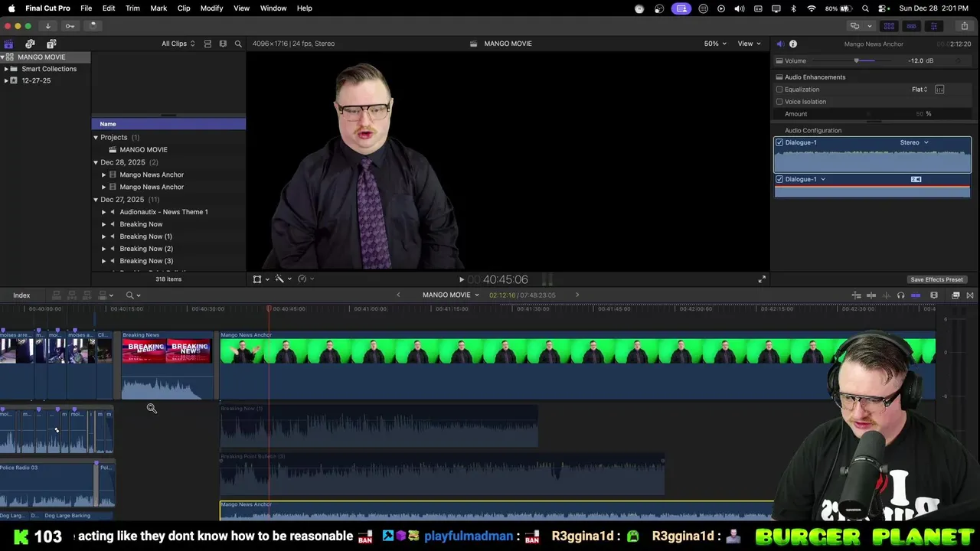Click the Name column header
Screen dimensions: 980x551
[168, 124]
